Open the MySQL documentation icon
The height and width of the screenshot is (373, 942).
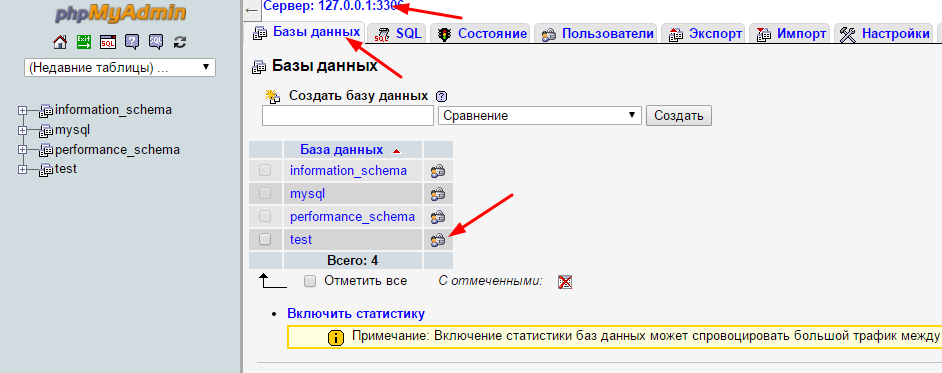click(156, 42)
